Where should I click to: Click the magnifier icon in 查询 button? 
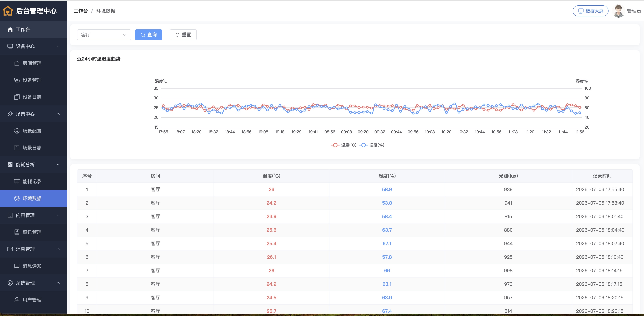(143, 35)
